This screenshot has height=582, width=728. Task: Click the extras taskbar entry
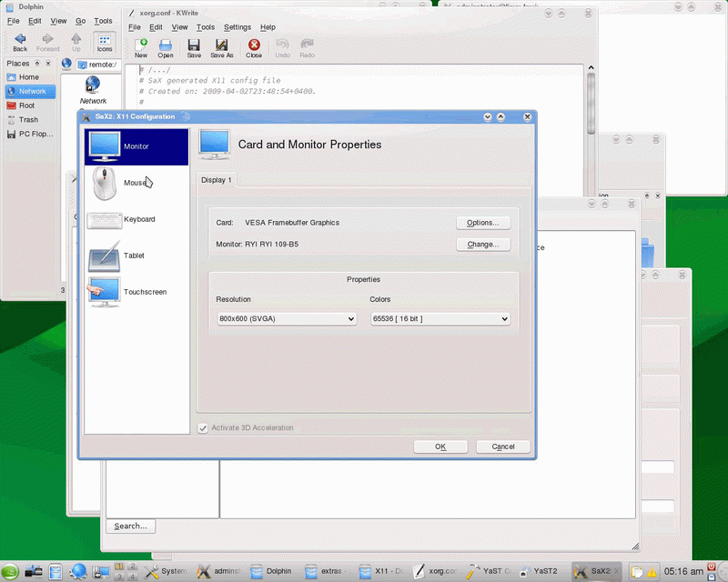click(326, 571)
